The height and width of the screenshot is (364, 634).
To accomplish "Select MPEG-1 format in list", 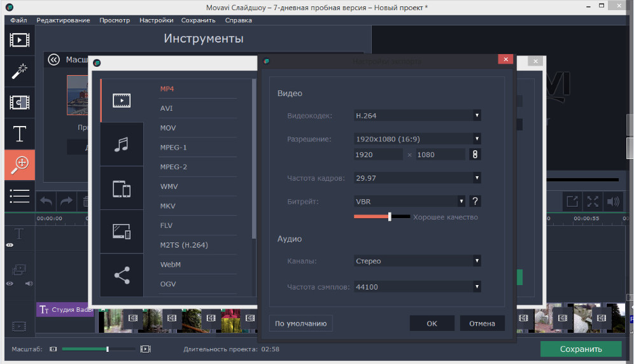I will tap(173, 148).
